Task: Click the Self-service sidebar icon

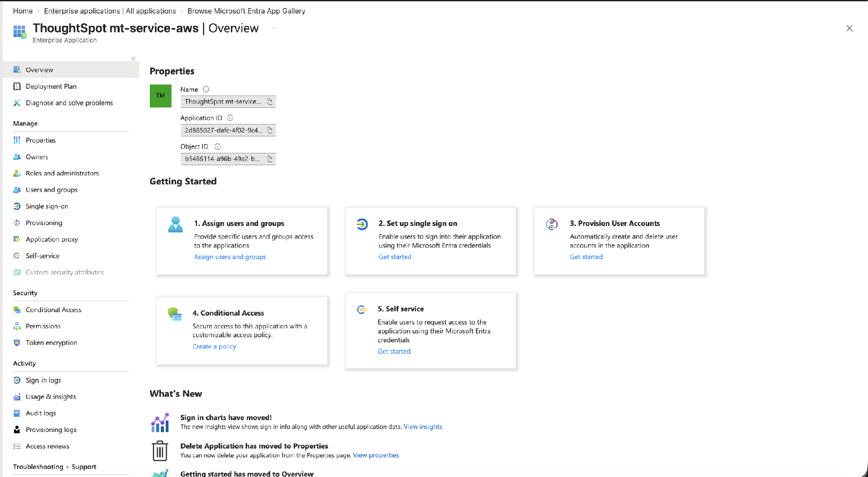Action: click(x=17, y=256)
